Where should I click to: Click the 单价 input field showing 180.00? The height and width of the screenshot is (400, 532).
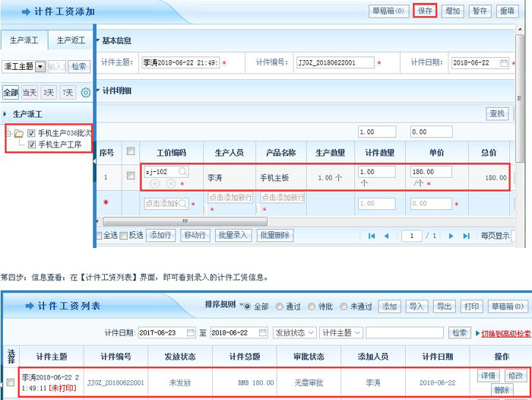[431, 172]
